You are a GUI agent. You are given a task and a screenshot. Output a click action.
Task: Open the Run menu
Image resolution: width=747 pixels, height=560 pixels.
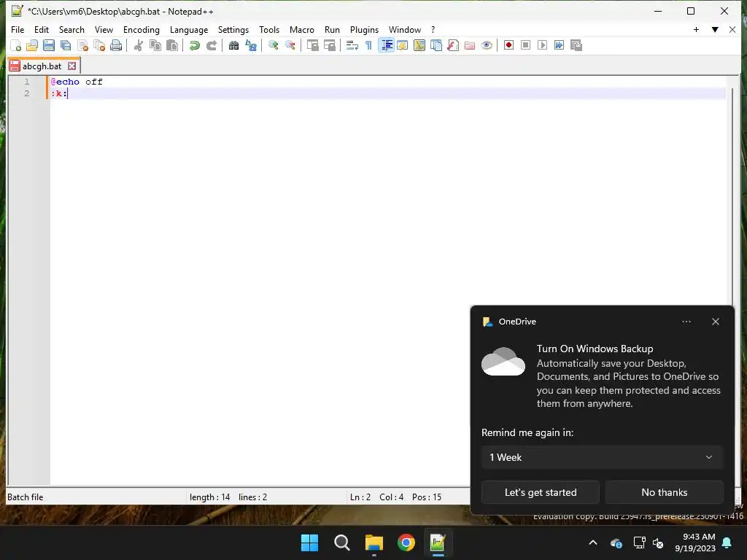[x=332, y=29]
